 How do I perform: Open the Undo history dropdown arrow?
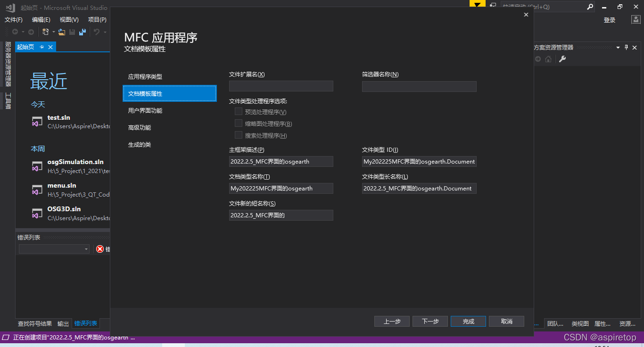point(105,32)
